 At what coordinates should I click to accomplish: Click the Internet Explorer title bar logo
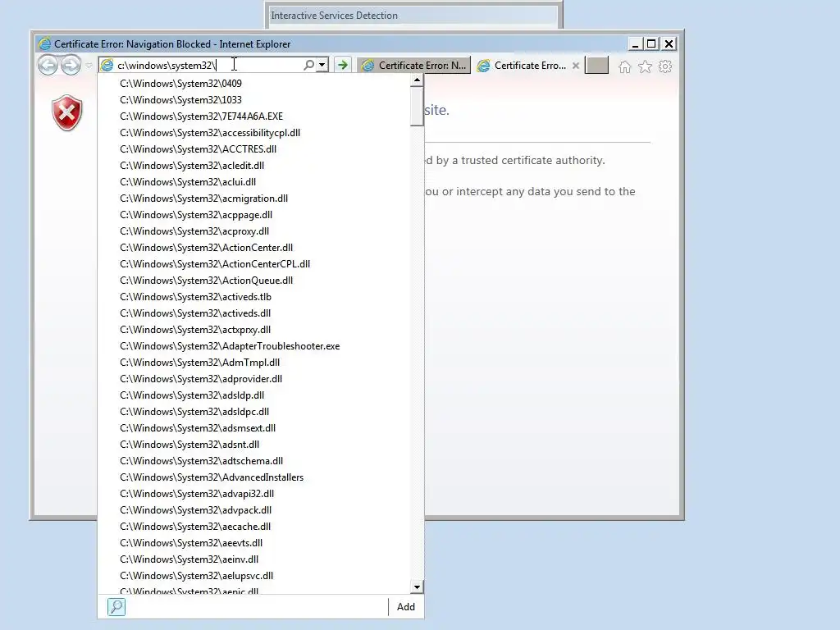click(x=44, y=44)
